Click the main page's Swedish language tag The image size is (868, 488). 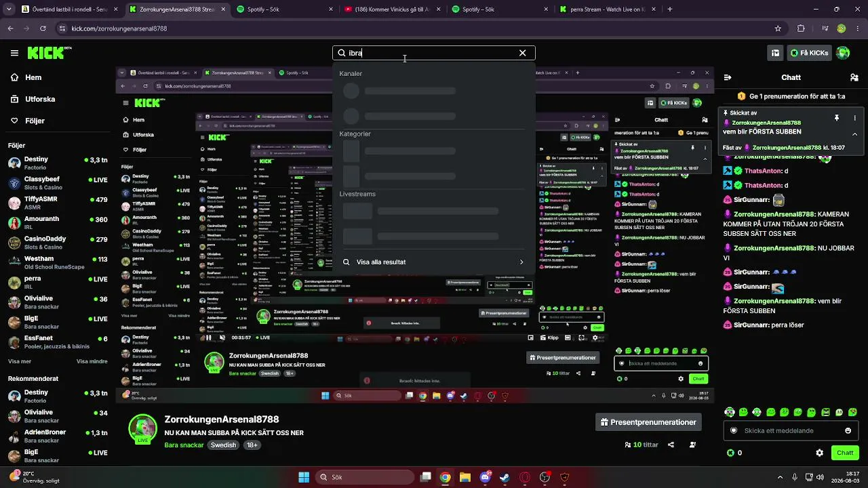click(x=223, y=445)
